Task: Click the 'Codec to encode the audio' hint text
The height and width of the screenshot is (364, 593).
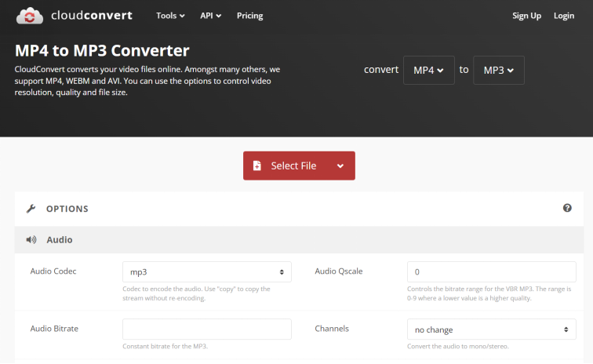Action: point(196,293)
